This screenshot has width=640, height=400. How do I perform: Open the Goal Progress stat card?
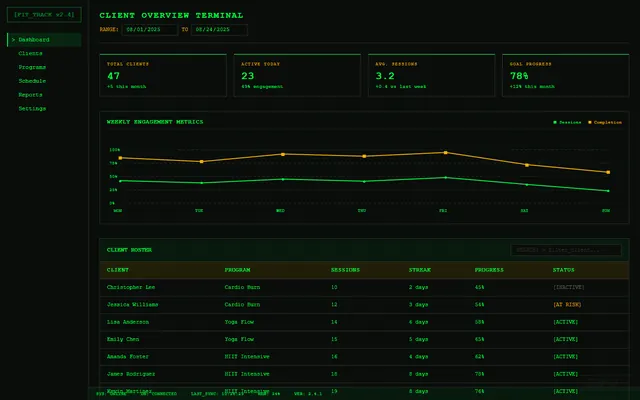click(x=566, y=75)
